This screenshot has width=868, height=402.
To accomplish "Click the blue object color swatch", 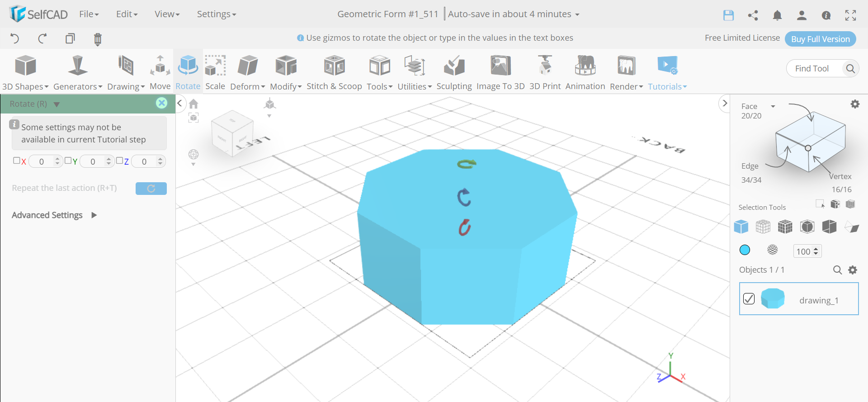I will pyautogui.click(x=745, y=250).
